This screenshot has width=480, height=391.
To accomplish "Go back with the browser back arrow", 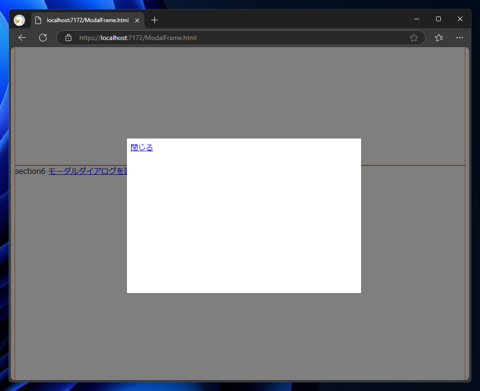I will pyautogui.click(x=22, y=38).
